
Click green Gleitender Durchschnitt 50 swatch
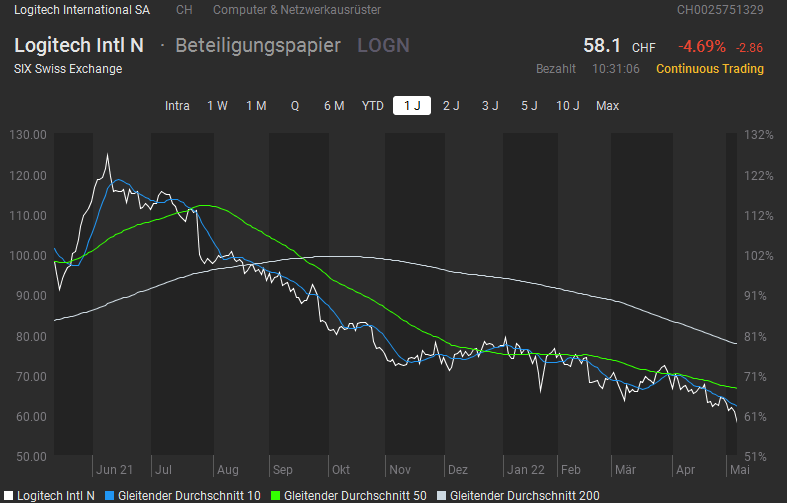[x=276, y=496]
